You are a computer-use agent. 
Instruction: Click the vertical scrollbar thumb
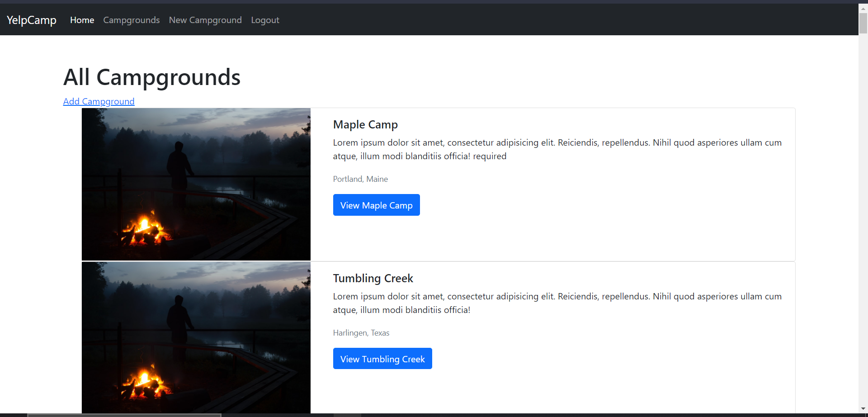click(863, 23)
